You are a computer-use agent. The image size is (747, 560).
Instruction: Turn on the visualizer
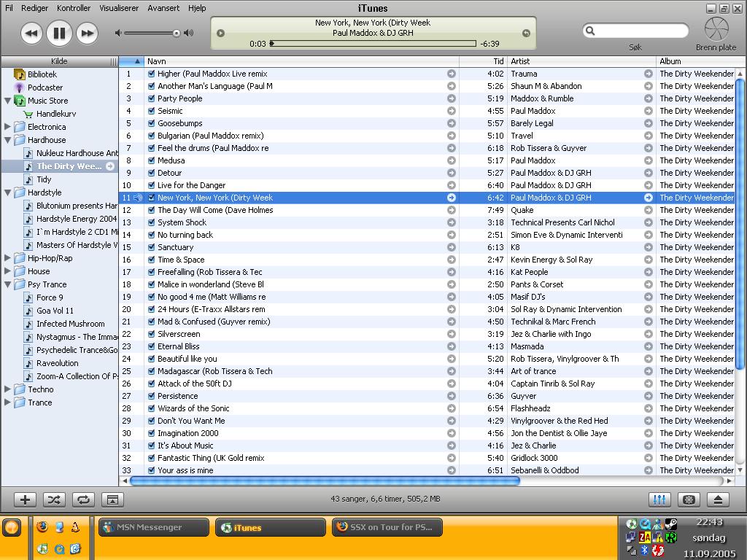coord(689,499)
